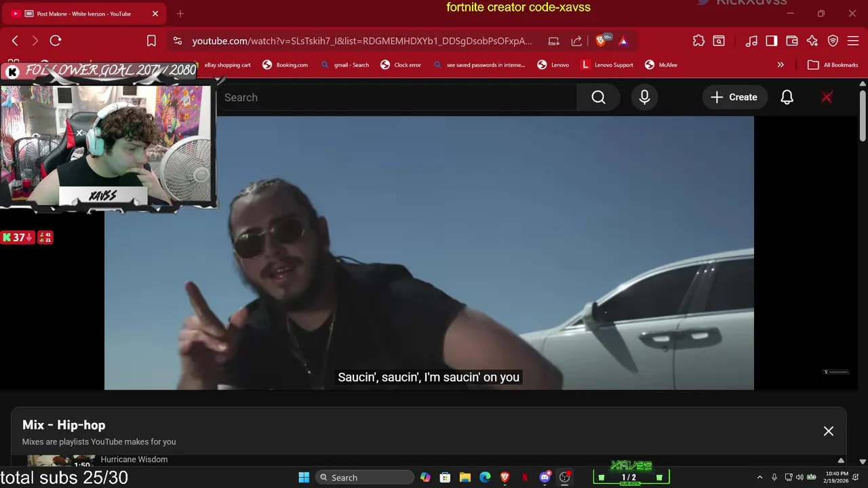Image resolution: width=868 pixels, height=488 pixels.
Task: Click the White Iverson video player
Action: (x=429, y=253)
